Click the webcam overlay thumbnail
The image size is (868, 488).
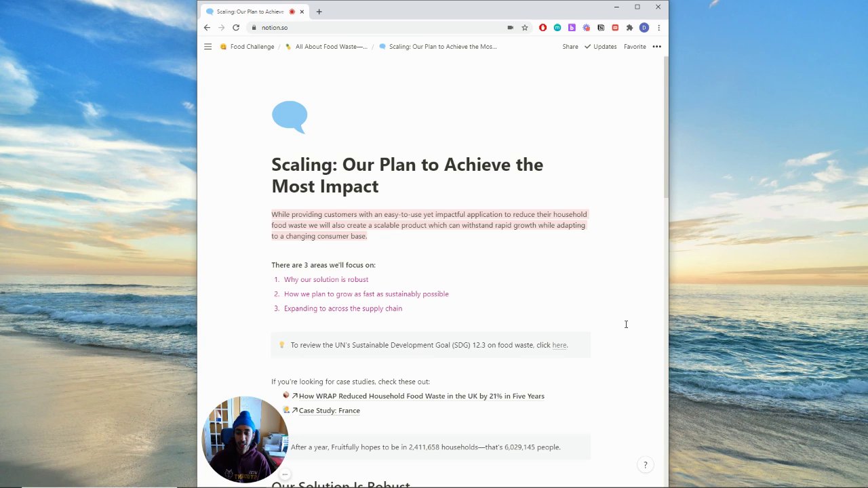(x=245, y=439)
